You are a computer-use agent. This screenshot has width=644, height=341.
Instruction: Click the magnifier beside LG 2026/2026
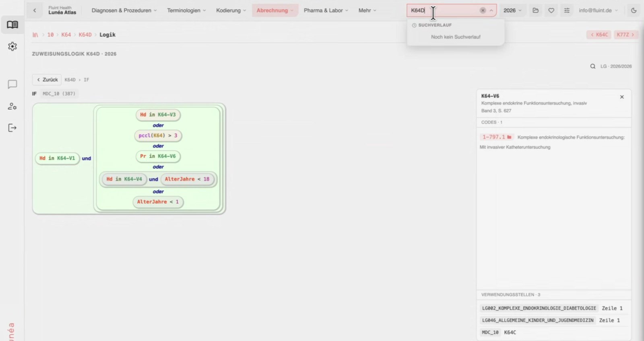click(593, 66)
